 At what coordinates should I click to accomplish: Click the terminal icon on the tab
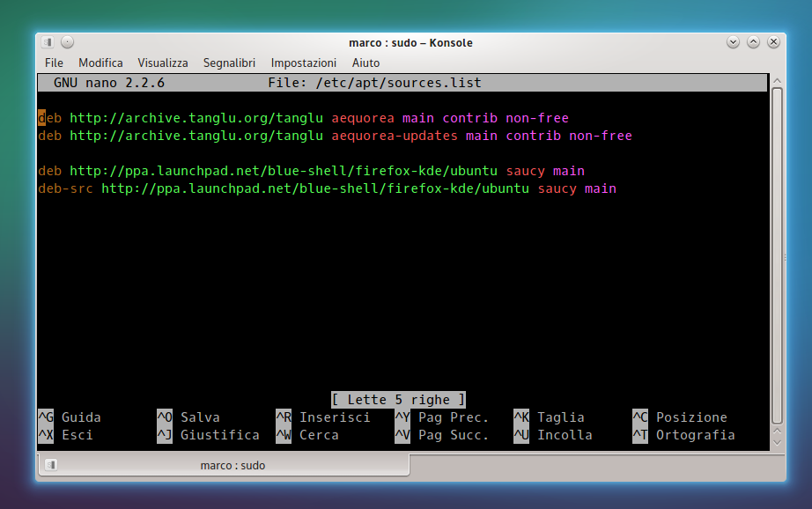click(x=51, y=465)
